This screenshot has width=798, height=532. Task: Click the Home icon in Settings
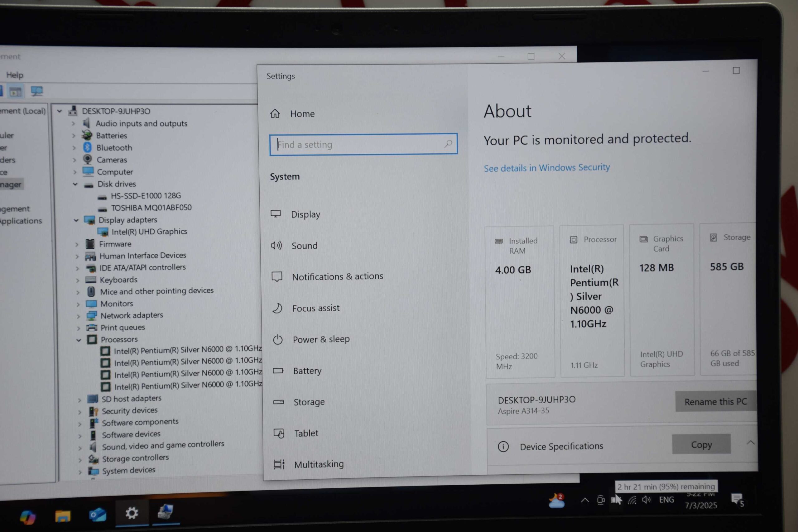tap(275, 113)
